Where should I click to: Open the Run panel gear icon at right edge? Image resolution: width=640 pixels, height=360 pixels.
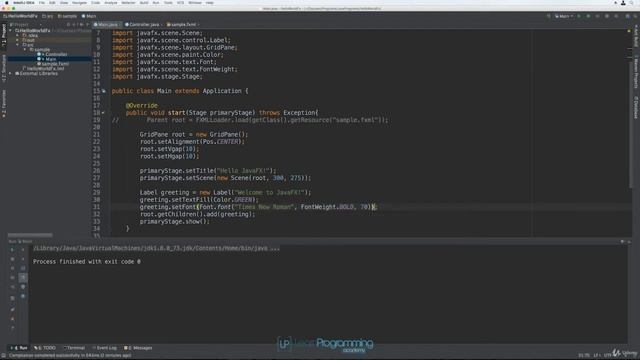tap(622, 242)
